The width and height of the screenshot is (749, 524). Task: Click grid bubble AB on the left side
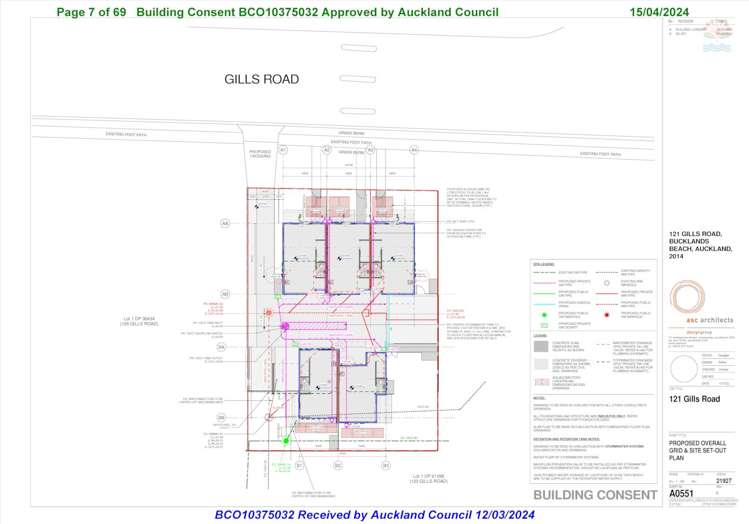point(225,294)
